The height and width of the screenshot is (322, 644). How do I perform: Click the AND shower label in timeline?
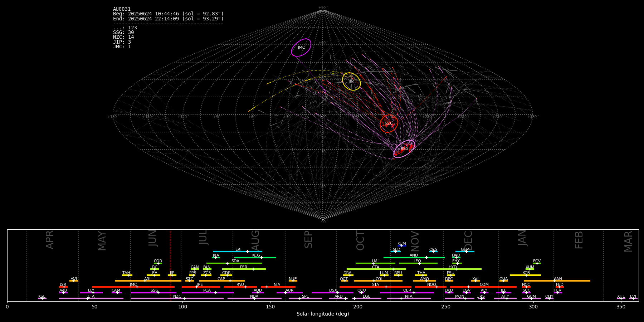pos(414,255)
